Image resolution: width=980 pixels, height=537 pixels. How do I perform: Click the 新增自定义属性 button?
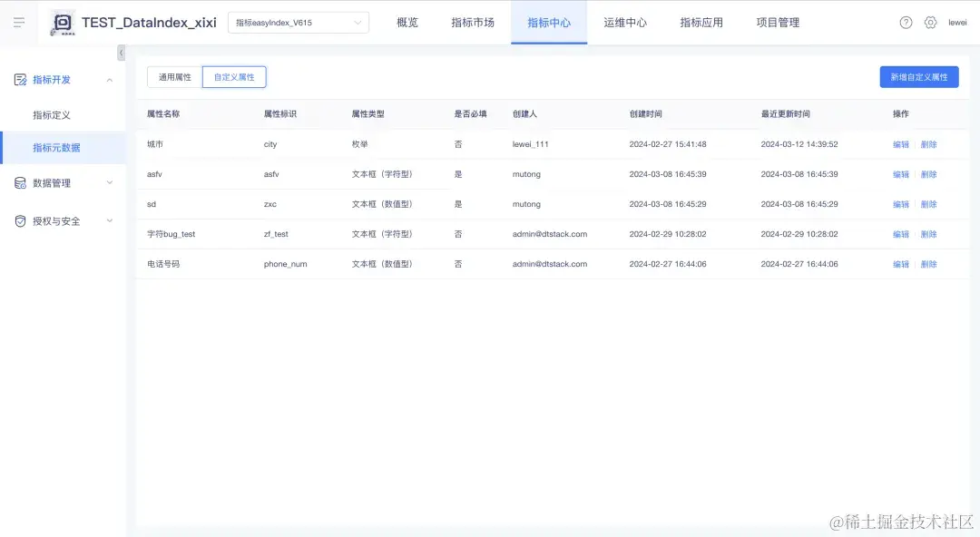[919, 77]
